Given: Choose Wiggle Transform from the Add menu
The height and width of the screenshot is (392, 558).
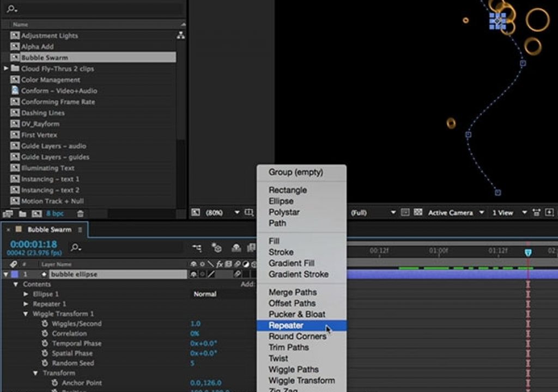Looking at the screenshot, I should pyautogui.click(x=301, y=381).
